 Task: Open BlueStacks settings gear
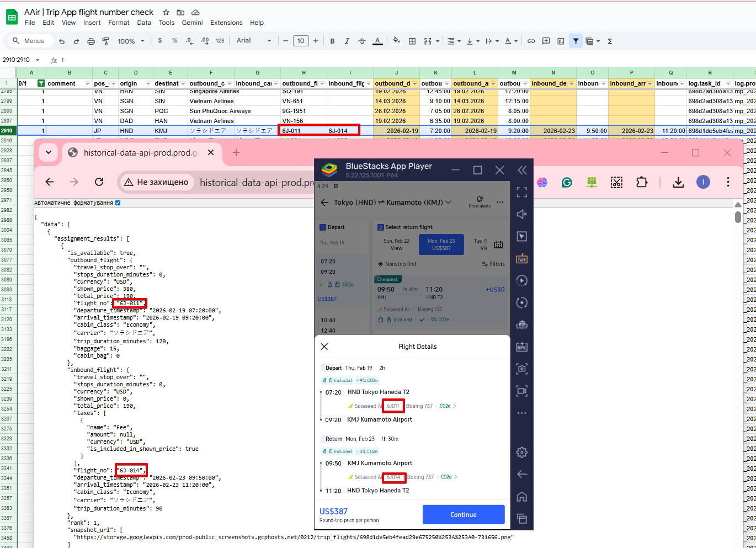click(x=521, y=453)
